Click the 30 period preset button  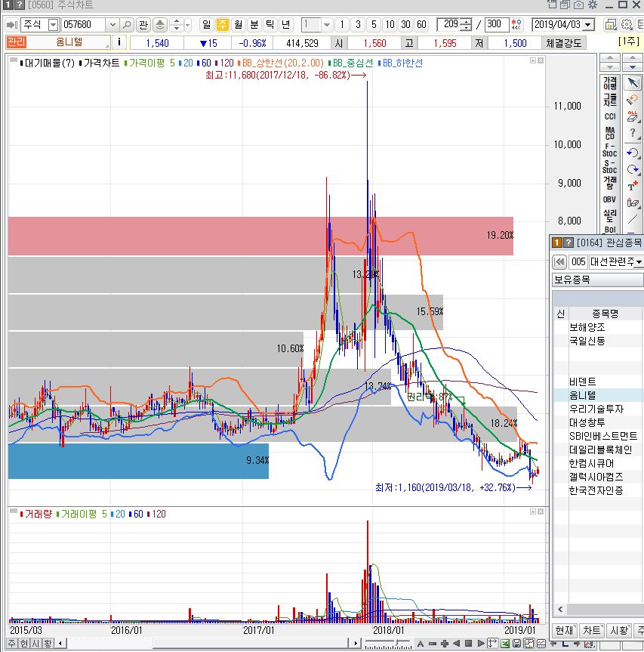point(405,24)
